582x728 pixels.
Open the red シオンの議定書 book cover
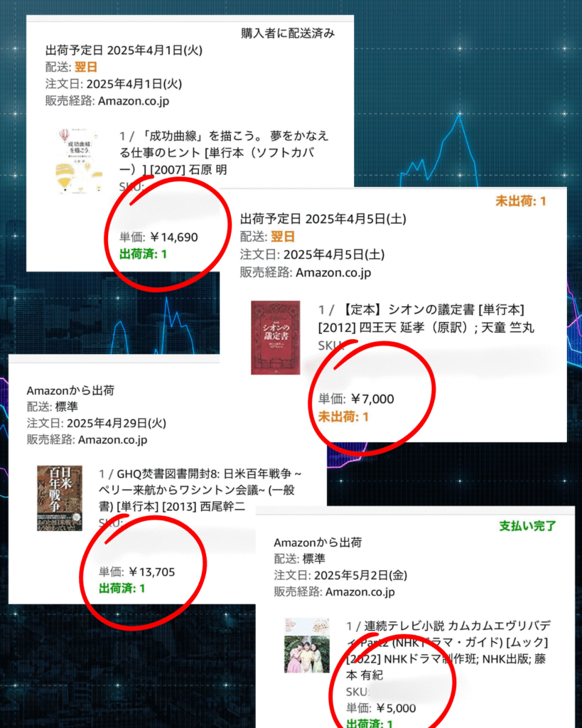click(x=275, y=338)
